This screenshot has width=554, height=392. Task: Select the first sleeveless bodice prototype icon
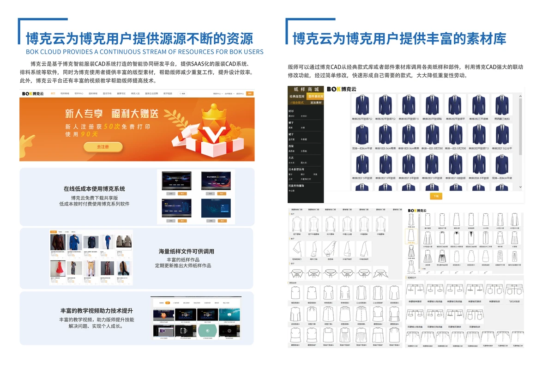295,294
